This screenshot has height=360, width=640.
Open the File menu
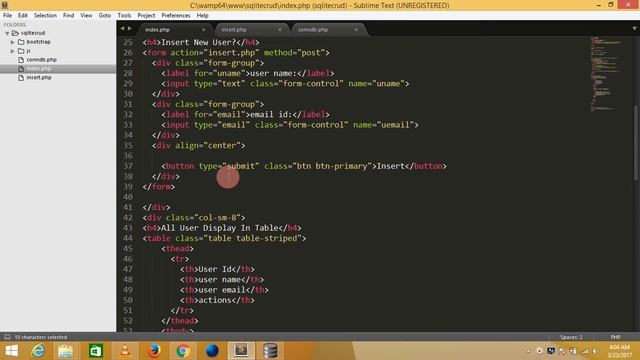tap(7, 15)
